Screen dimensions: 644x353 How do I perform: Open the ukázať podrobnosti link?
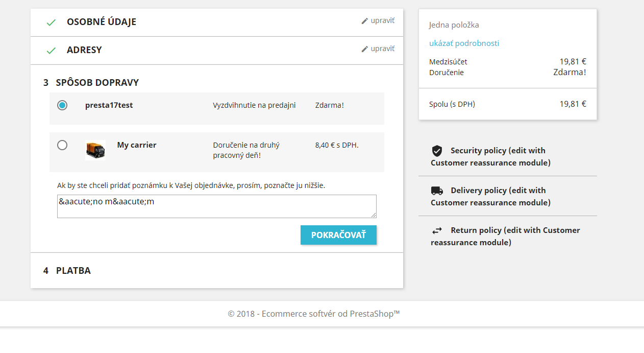[x=464, y=43]
